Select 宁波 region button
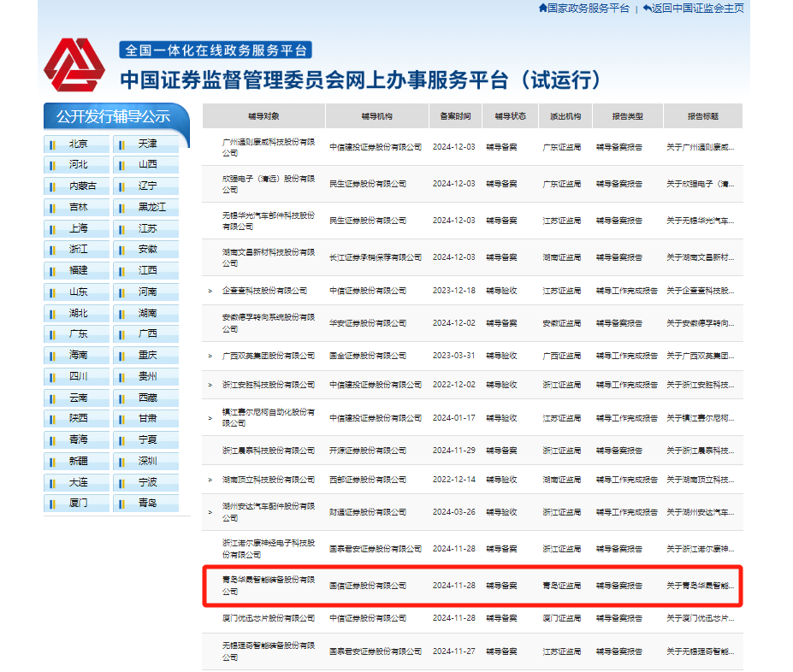This screenshot has height=672, width=793. pyautogui.click(x=146, y=482)
